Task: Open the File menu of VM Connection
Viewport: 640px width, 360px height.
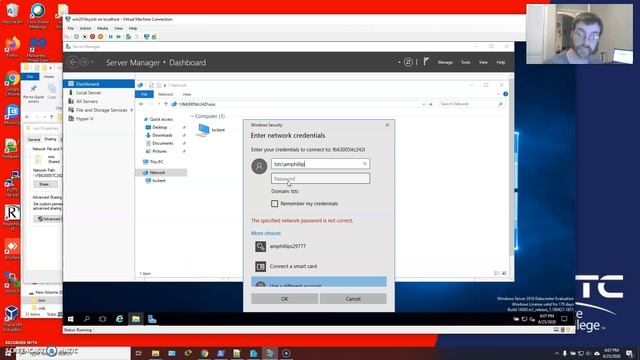Action: coord(71,29)
